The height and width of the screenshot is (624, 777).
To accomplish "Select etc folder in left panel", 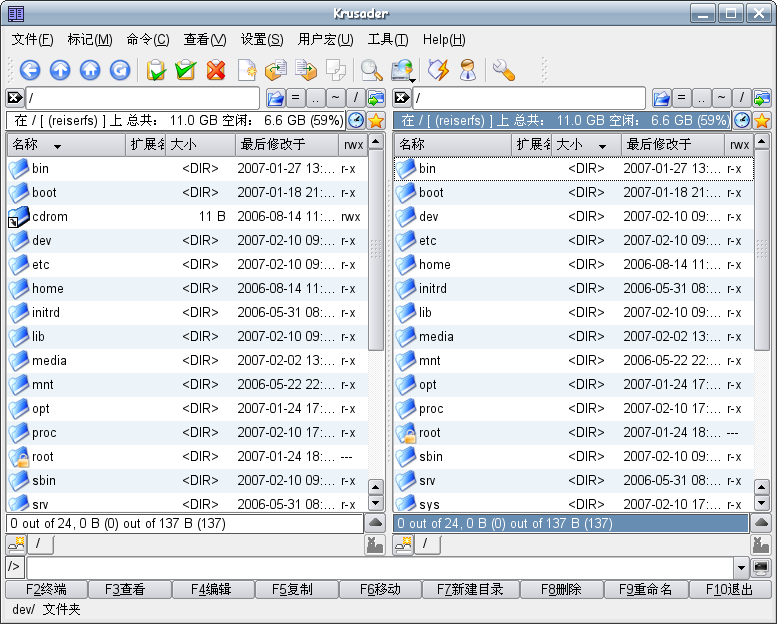I will pos(187,265).
